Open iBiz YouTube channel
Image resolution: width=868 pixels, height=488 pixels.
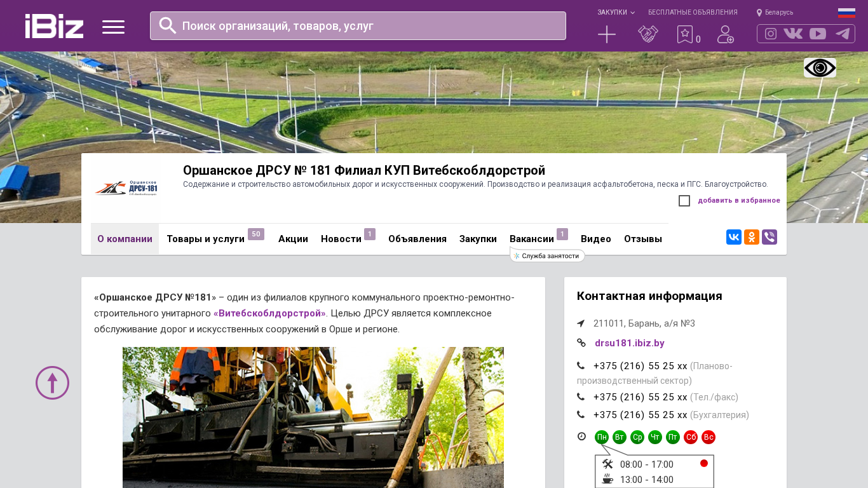818,34
